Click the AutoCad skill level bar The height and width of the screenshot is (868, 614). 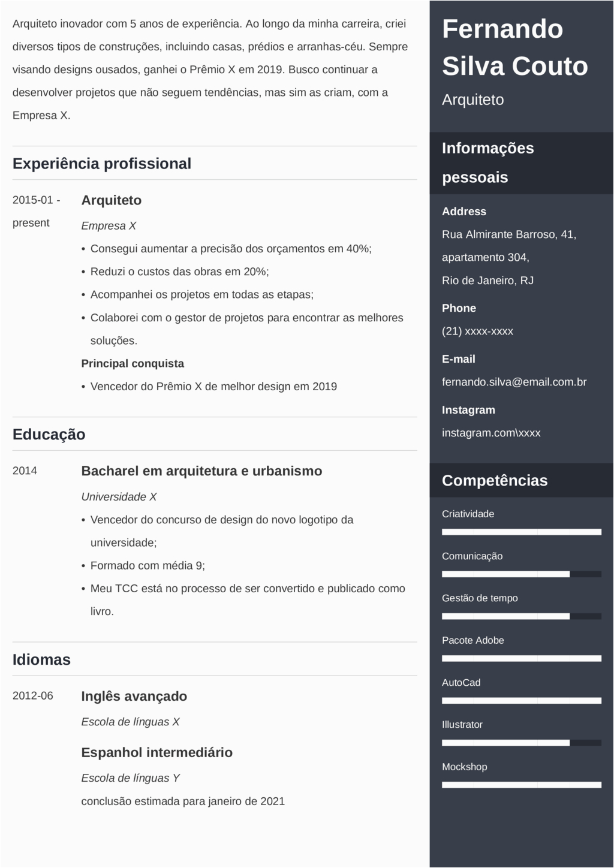(521, 700)
